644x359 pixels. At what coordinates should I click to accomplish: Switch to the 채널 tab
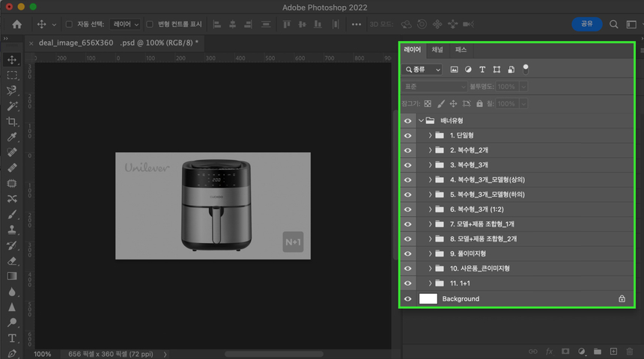click(x=437, y=50)
